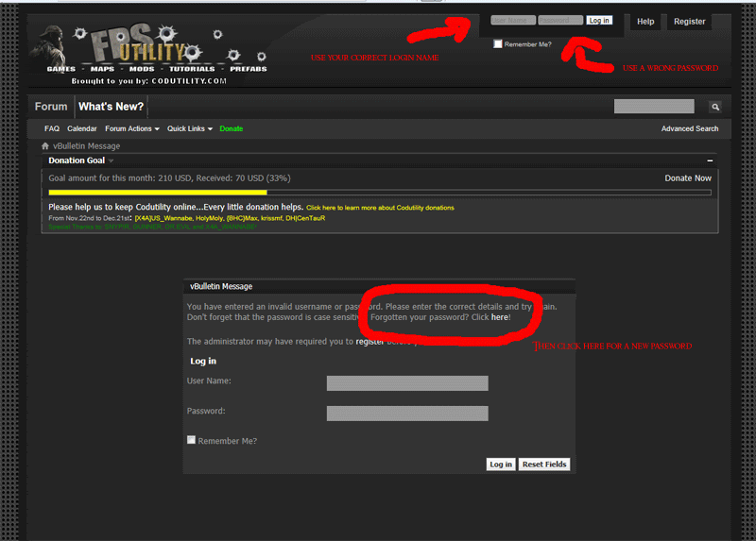Click the forgotten password 'here' link
The image size is (756, 541).
pyautogui.click(x=499, y=317)
